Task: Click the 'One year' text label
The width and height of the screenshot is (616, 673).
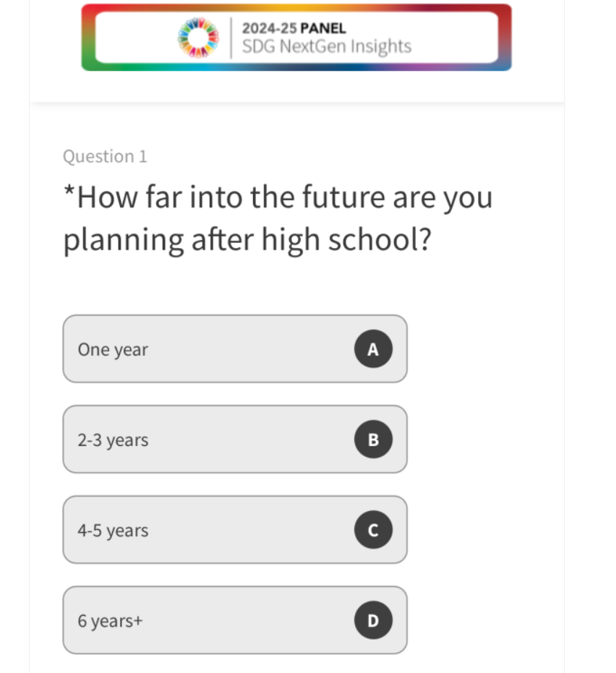Action: (113, 349)
